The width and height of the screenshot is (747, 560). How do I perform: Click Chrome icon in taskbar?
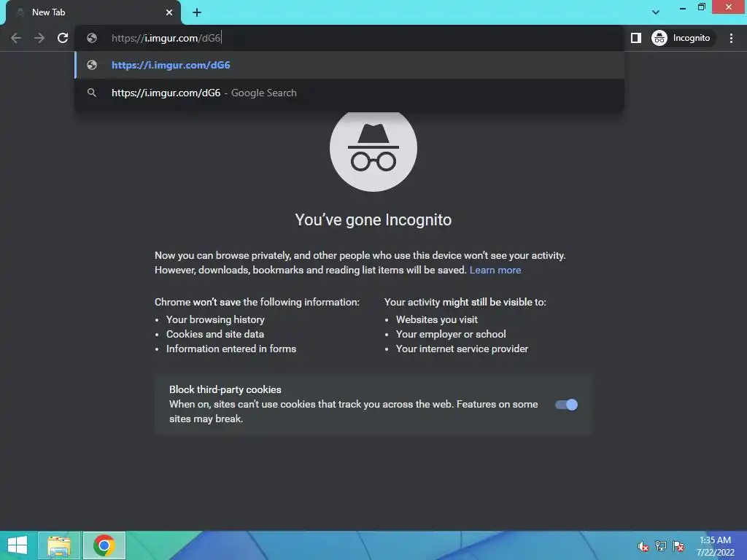click(x=104, y=545)
